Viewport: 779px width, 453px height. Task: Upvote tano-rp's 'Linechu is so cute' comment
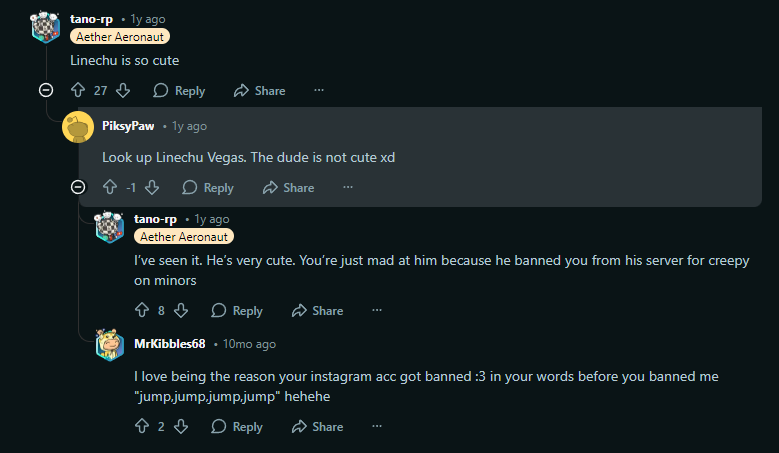78,91
